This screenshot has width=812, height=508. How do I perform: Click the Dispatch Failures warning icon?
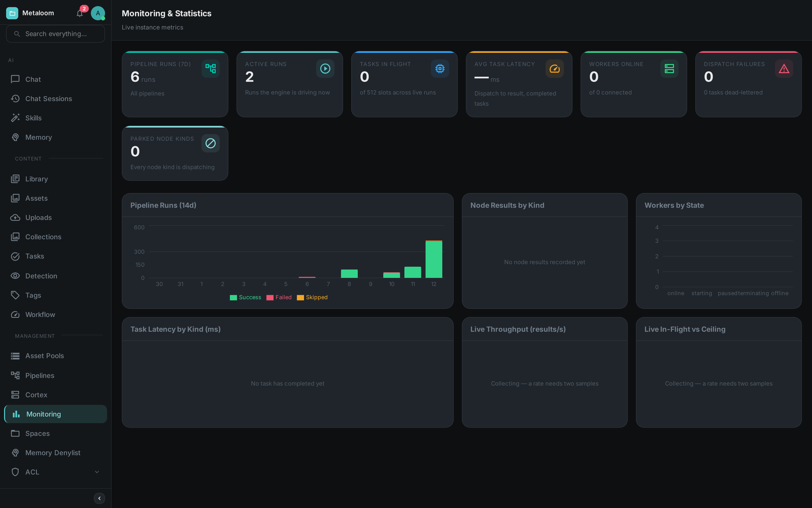pos(784,69)
